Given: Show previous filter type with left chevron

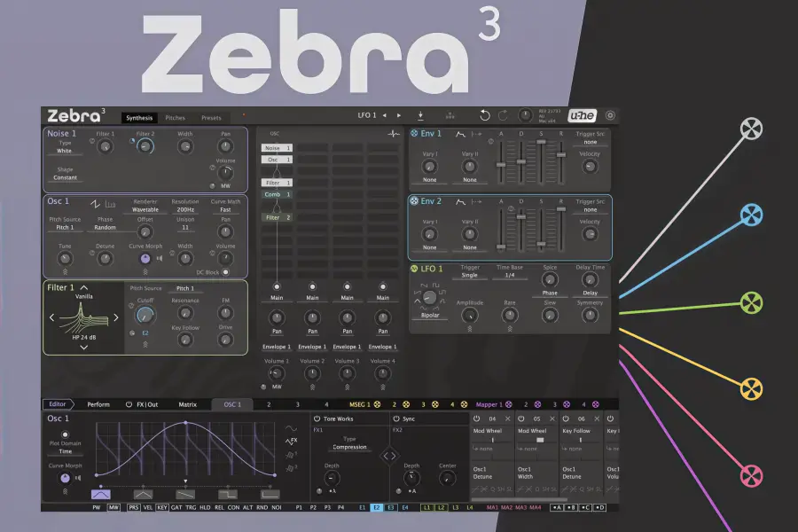Looking at the screenshot, I should (51, 317).
